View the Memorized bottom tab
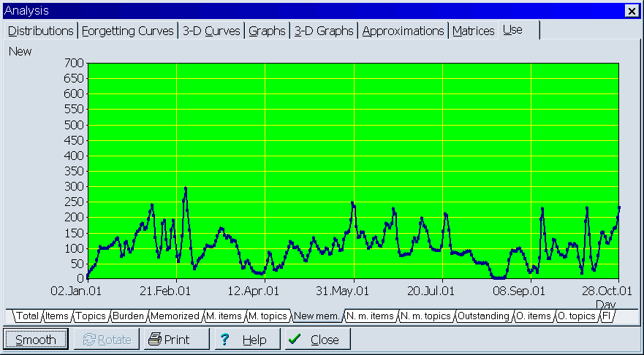Screen dimensions: 644x355 175,316
